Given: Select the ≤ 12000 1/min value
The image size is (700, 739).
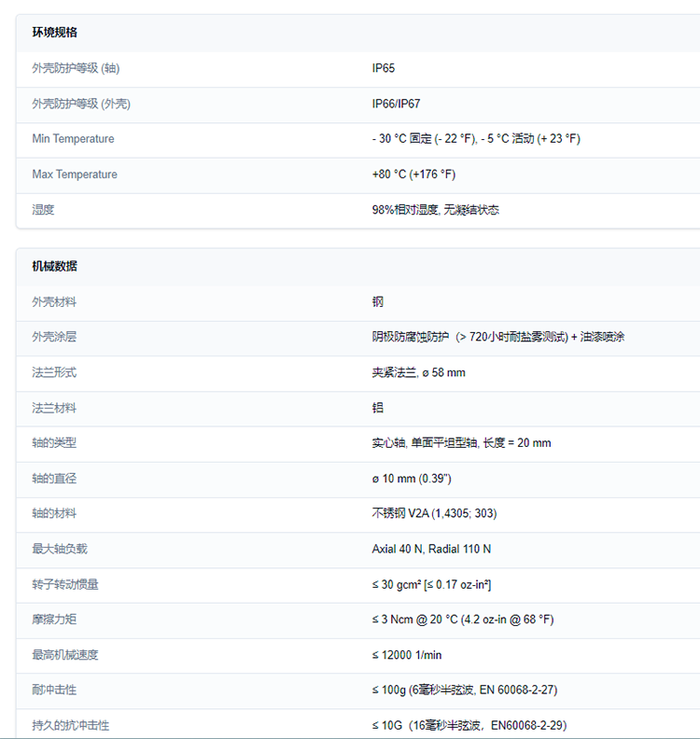Looking at the screenshot, I should [407, 655].
